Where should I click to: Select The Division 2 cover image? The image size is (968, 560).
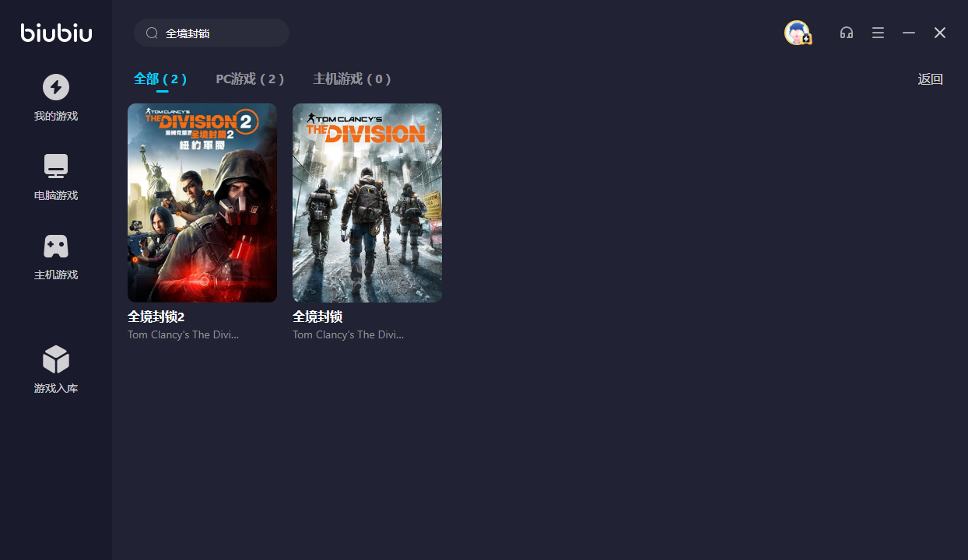[x=202, y=202]
